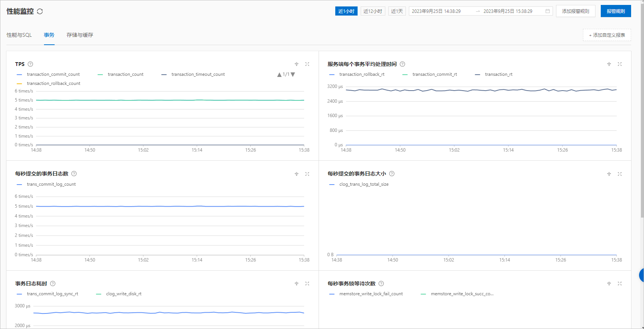Toggle trans_commit_log_sync_rt legend series
The height and width of the screenshot is (329, 644).
[47, 294]
